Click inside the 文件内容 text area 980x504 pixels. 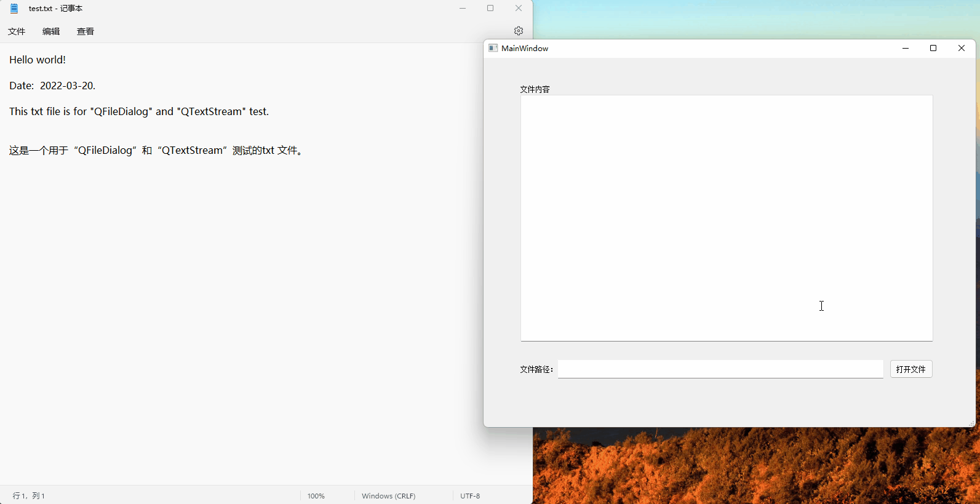point(727,218)
